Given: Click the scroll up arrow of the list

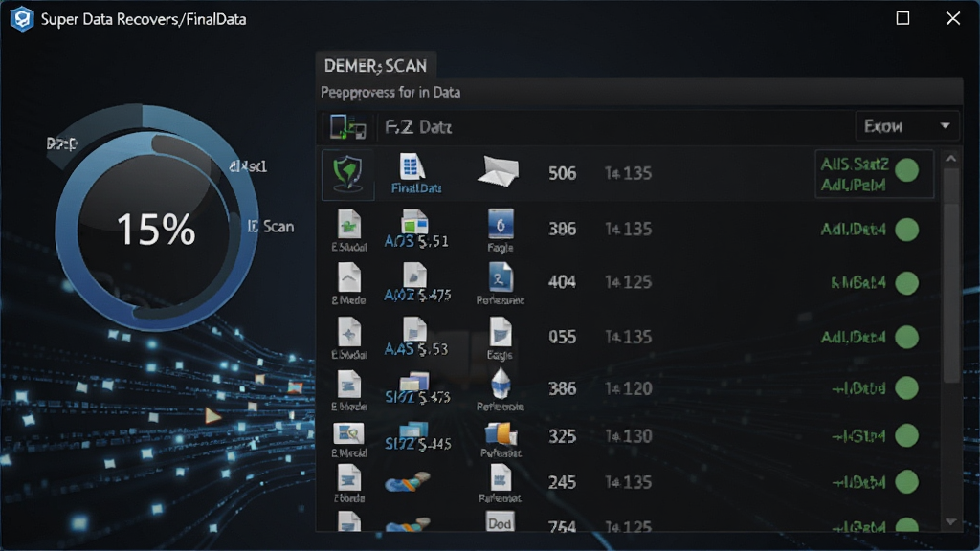Looking at the screenshot, I should click(951, 159).
